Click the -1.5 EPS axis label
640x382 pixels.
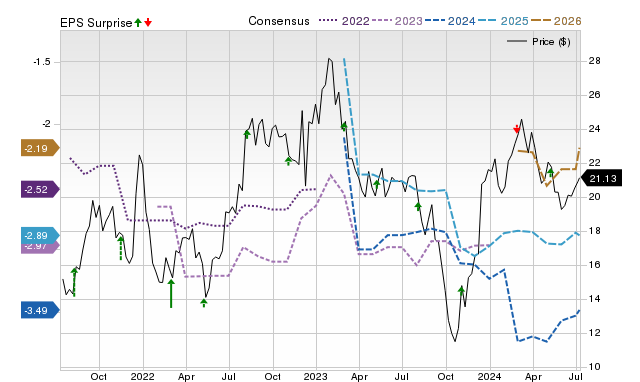(x=42, y=62)
